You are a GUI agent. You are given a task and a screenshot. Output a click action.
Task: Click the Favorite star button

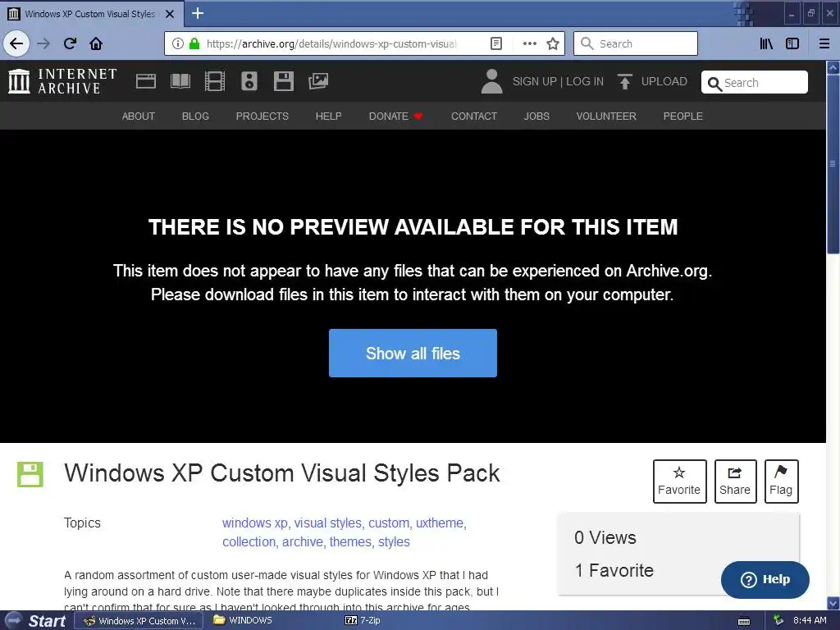(x=679, y=481)
